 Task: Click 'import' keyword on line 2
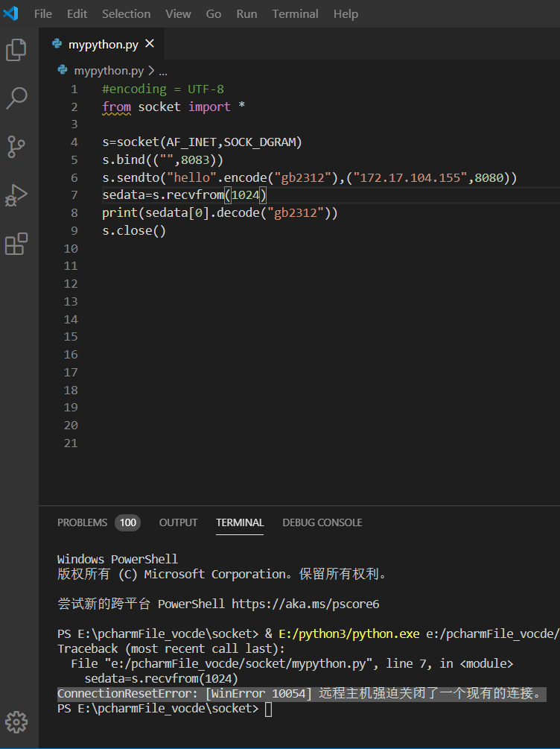(209, 107)
